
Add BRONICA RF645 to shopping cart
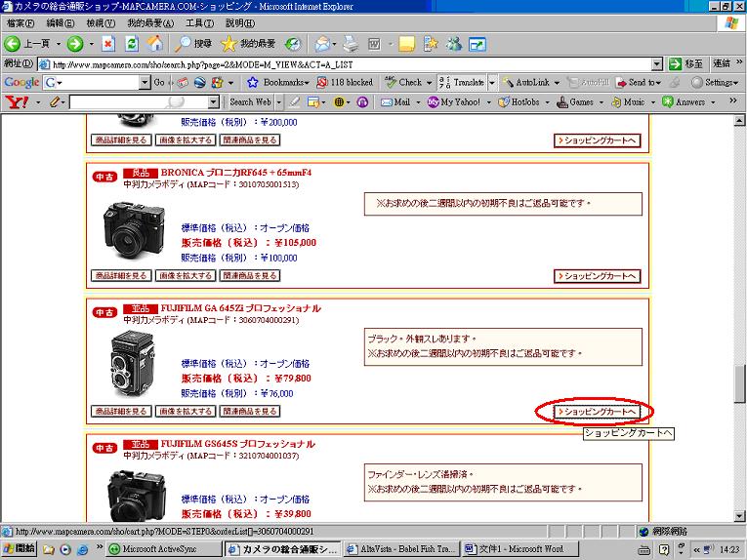pos(598,276)
